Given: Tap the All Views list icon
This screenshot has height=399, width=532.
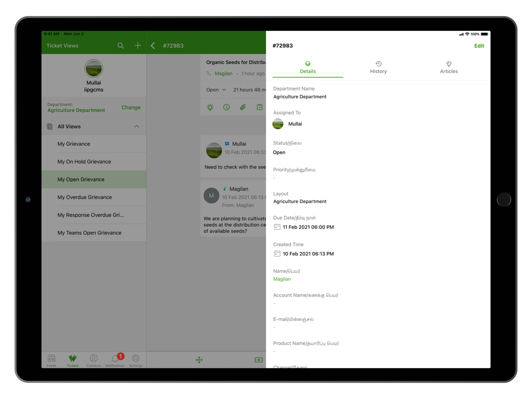Looking at the screenshot, I should point(49,127).
